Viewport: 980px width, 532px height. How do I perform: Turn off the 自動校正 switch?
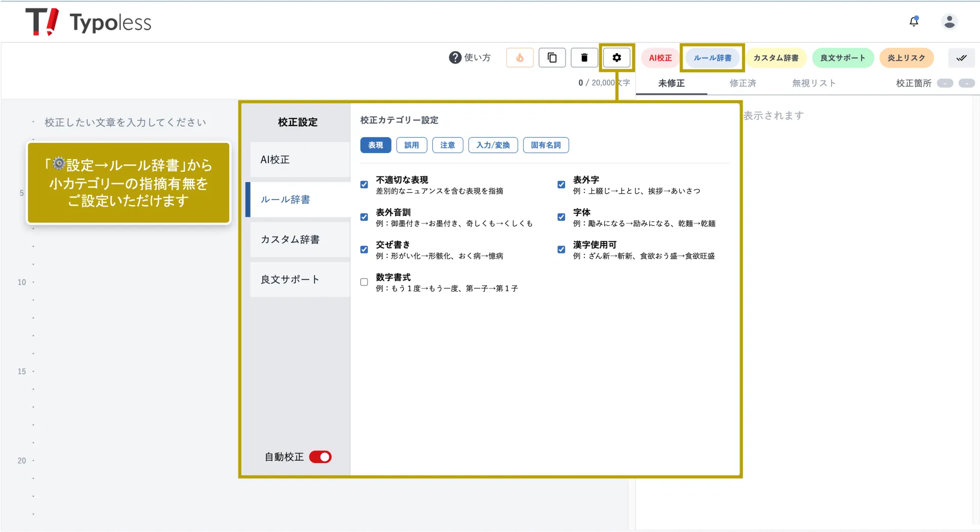click(x=321, y=457)
